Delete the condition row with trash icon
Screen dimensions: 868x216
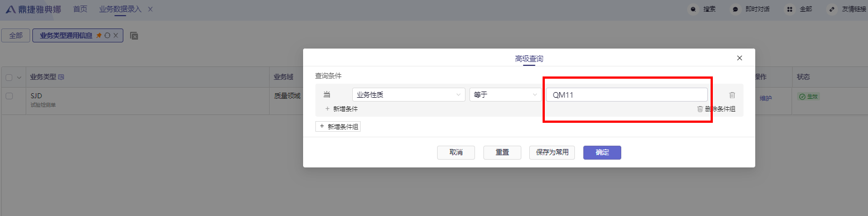(732, 95)
